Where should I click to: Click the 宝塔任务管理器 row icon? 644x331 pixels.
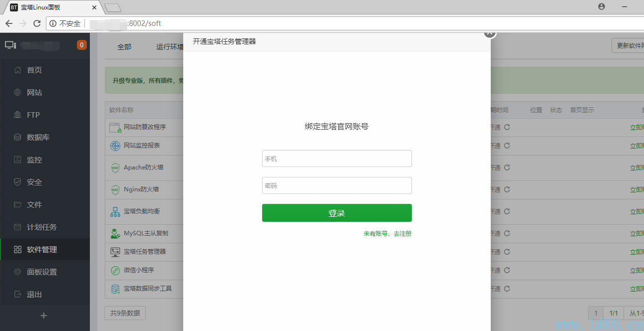tap(115, 252)
